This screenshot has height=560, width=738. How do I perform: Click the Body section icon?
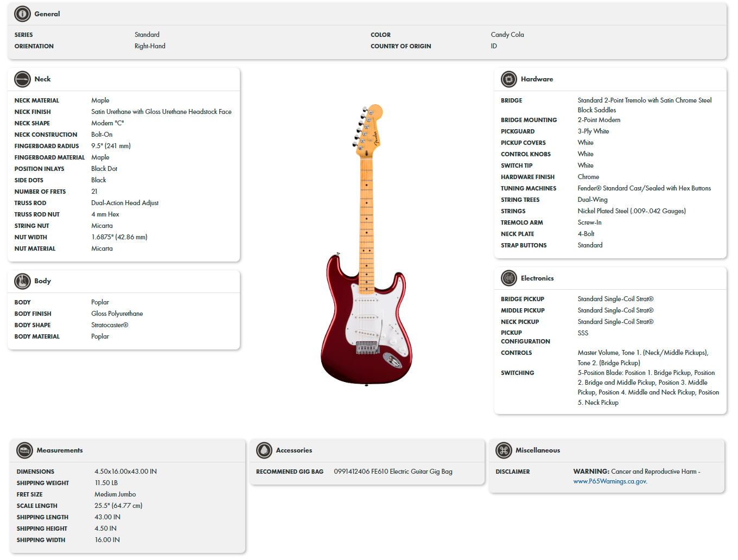[22, 281]
